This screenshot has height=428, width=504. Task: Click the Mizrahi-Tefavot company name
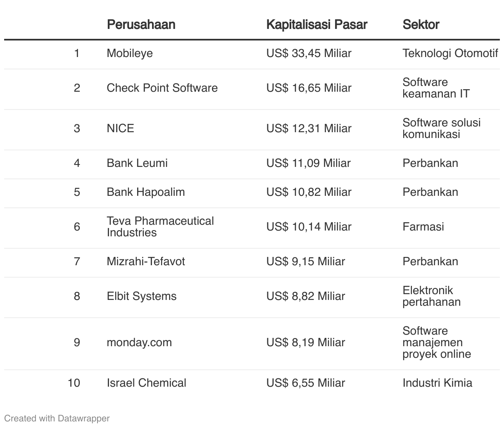[x=146, y=262]
